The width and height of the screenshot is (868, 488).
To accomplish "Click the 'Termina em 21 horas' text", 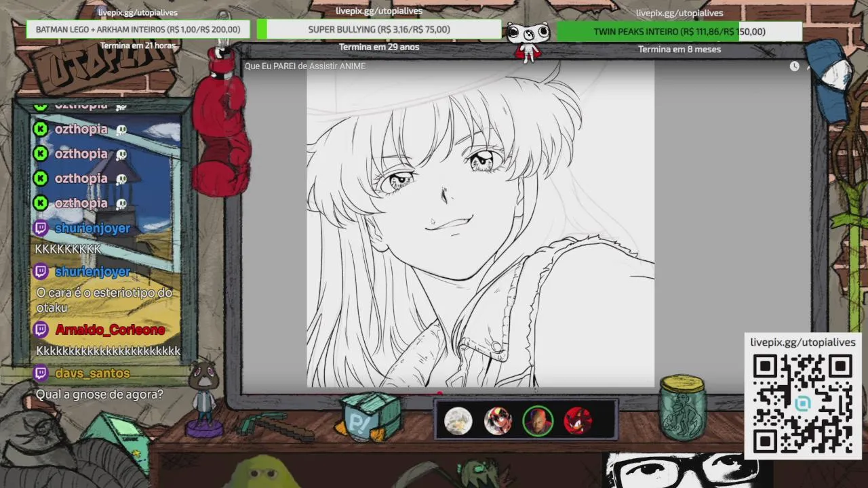I will click(x=138, y=46).
